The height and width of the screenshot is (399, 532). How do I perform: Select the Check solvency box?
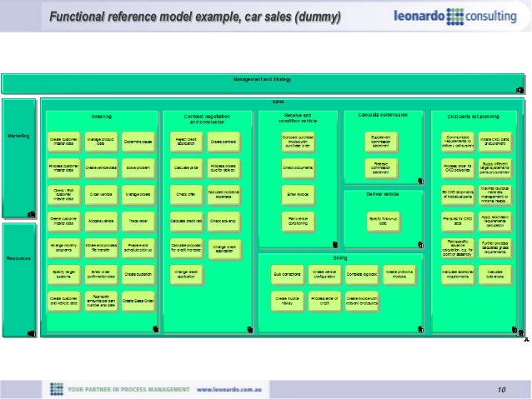click(223, 221)
